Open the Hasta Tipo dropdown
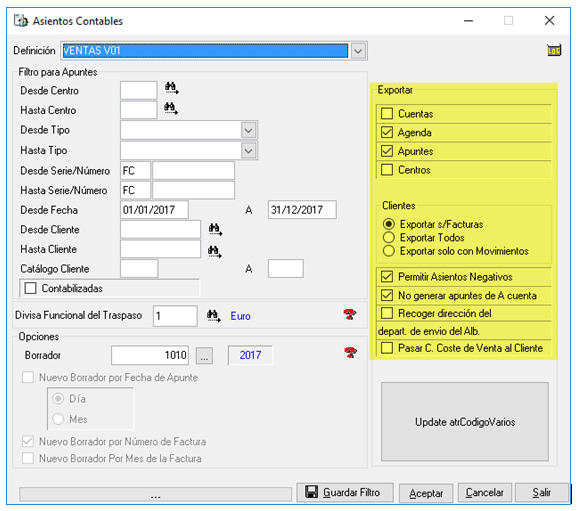The image size is (579, 511). [x=249, y=151]
